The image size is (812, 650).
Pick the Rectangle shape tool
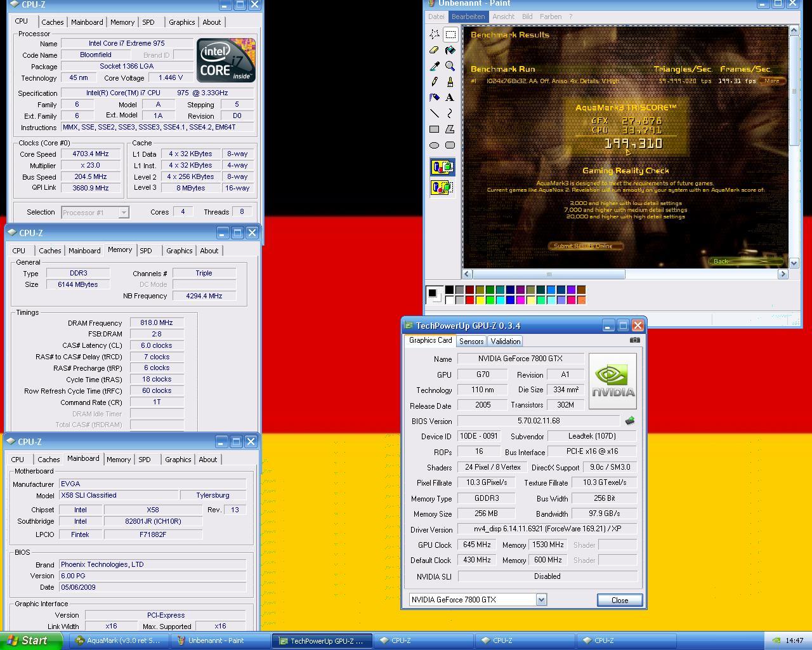[x=435, y=129]
